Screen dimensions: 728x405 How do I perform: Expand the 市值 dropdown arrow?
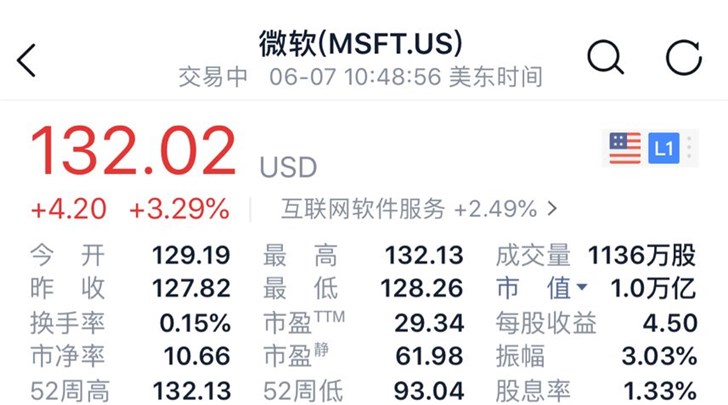tap(581, 287)
